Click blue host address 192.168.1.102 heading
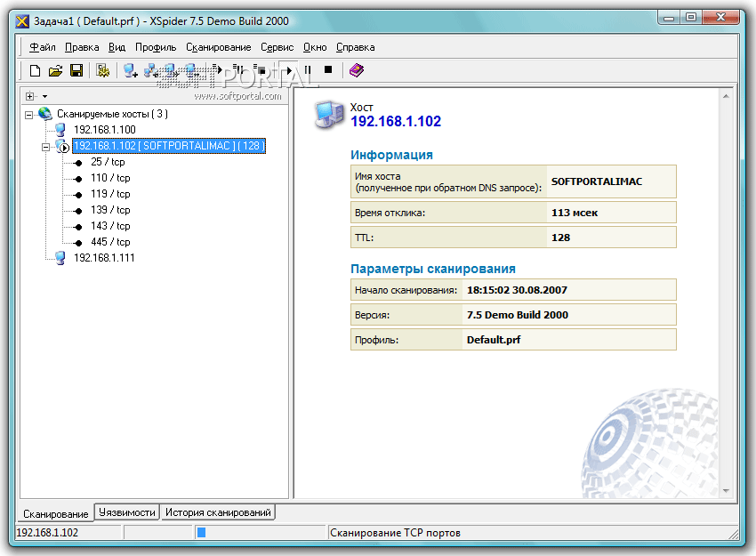 click(x=396, y=122)
